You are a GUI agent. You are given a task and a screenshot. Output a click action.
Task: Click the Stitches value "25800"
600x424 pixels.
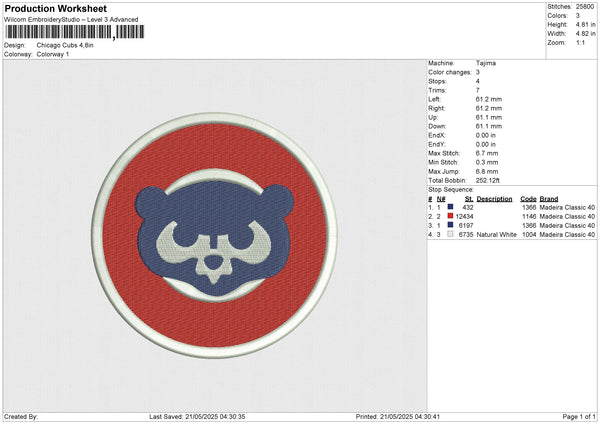585,7
